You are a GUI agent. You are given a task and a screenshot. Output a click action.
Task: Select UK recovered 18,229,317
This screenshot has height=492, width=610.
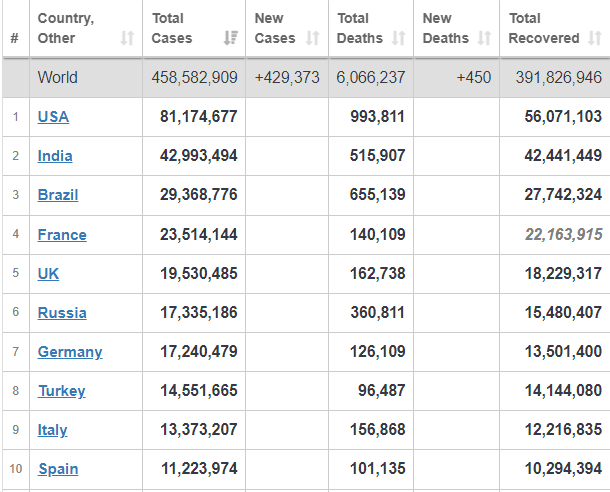tap(563, 273)
